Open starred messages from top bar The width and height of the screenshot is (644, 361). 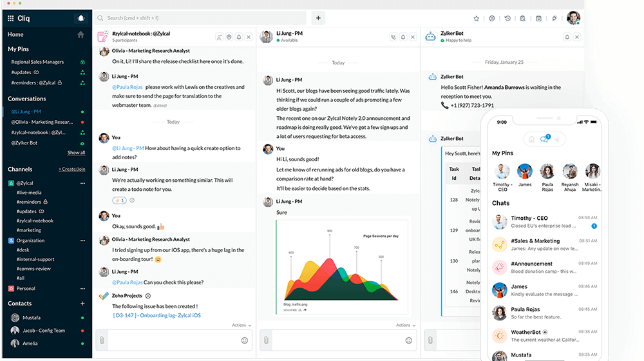click(476, 19)
